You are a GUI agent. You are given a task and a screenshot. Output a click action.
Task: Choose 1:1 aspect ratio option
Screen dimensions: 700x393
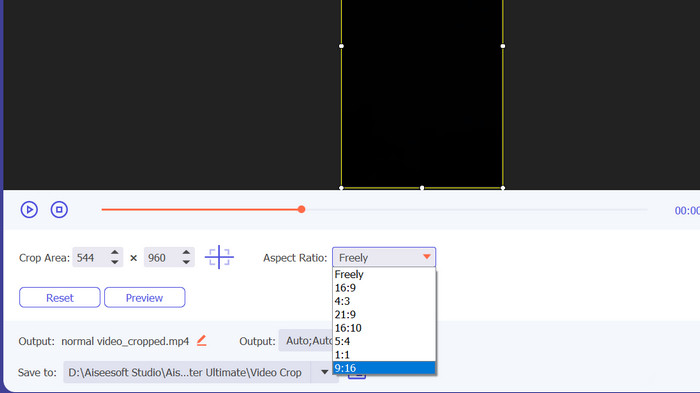point(384,355)
